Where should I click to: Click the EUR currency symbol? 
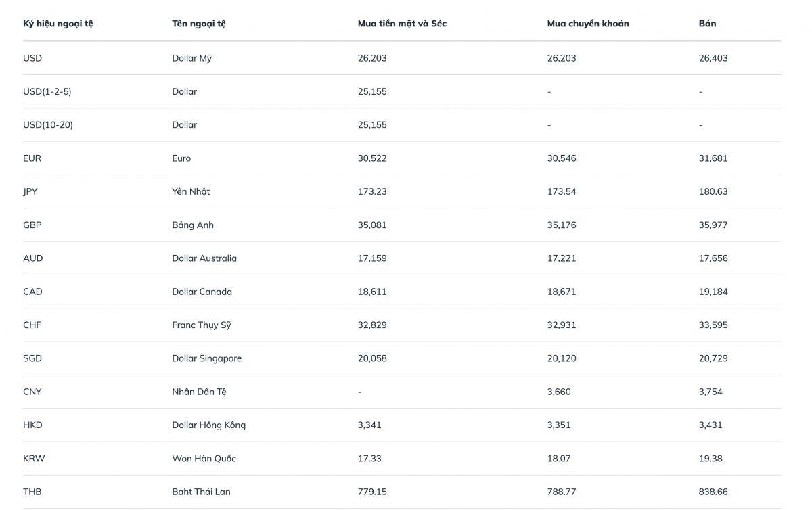pos(32,158)
